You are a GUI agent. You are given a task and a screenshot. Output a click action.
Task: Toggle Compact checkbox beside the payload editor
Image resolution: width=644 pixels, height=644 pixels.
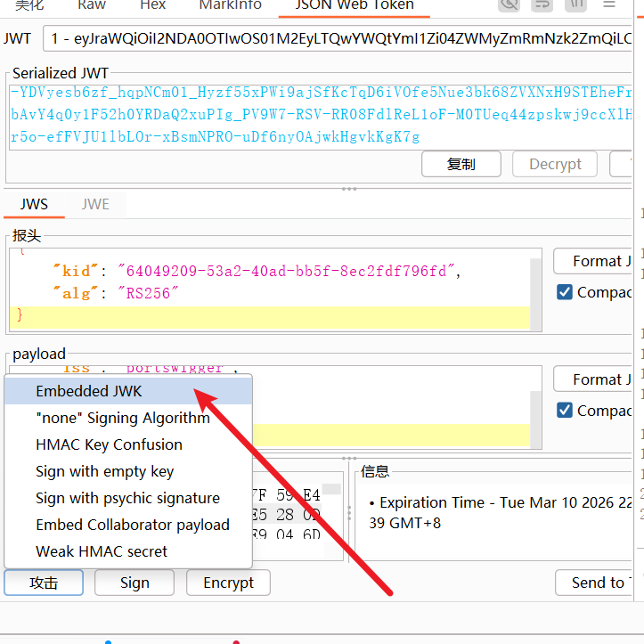point(565,411)
